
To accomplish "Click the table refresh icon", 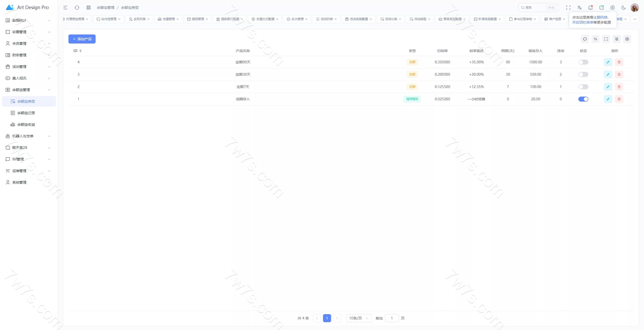I will click(x=585, y=39).
